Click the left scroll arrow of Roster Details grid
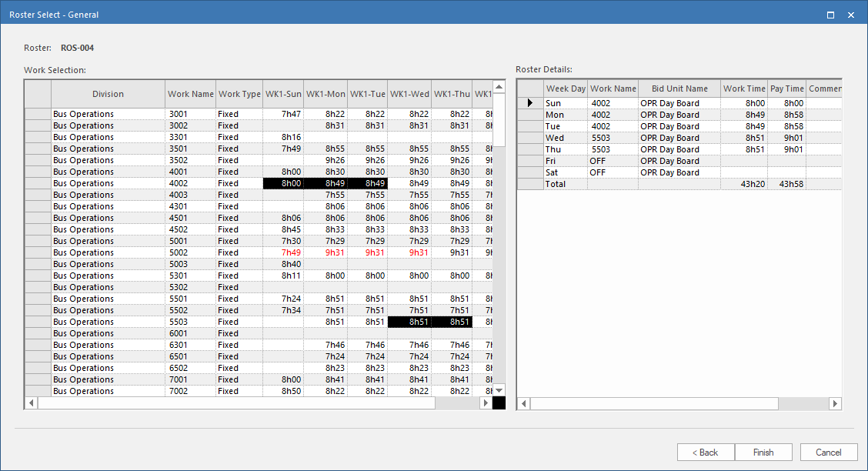The width and height of the screenshot is (868, 471). point(524,403)
